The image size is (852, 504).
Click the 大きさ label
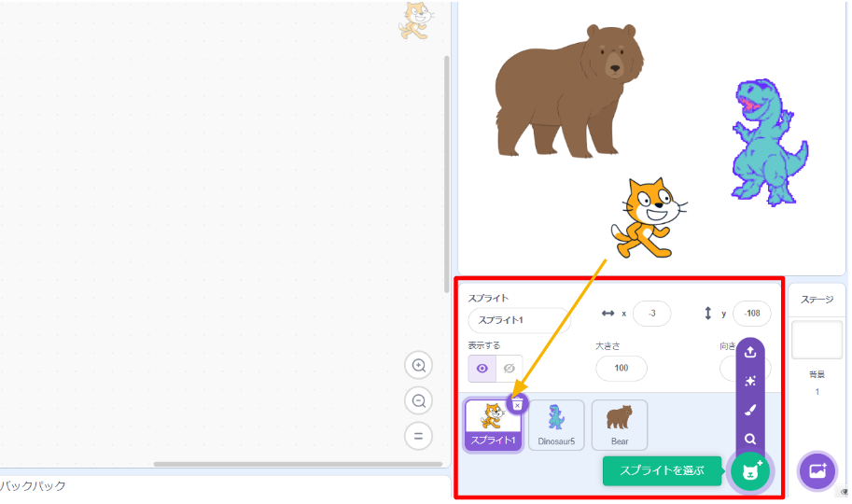(608, 345)
